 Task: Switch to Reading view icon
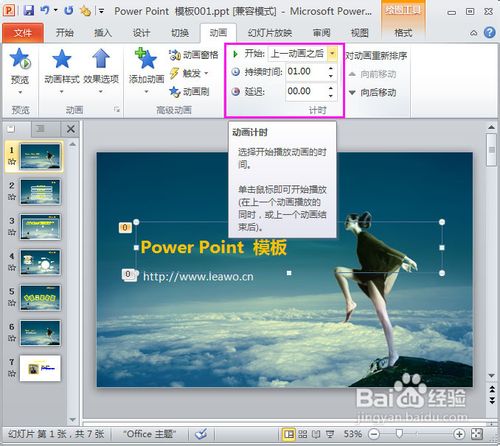(316, 434)
